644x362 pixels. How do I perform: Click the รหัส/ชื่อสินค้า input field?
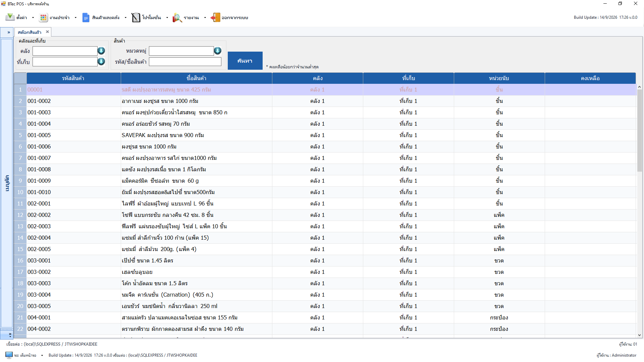(x=185, y=62)
